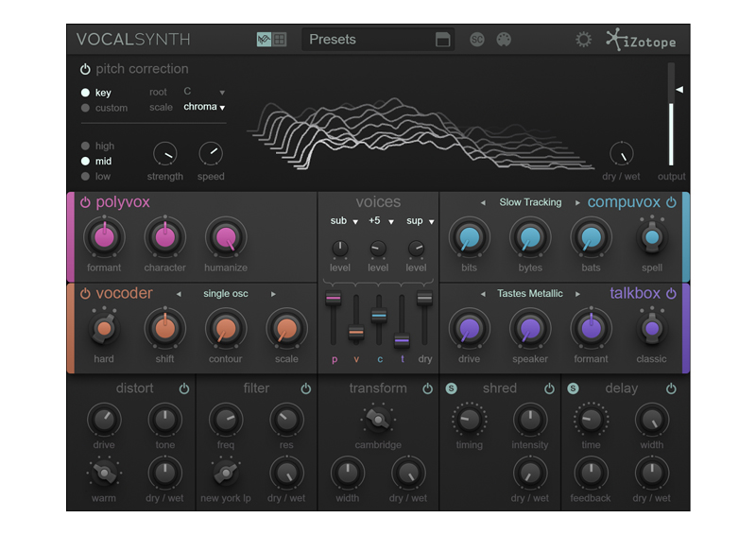Open the color palette theme icon
The width and height of the screenshot is (756, 535).
click(504, 40)
